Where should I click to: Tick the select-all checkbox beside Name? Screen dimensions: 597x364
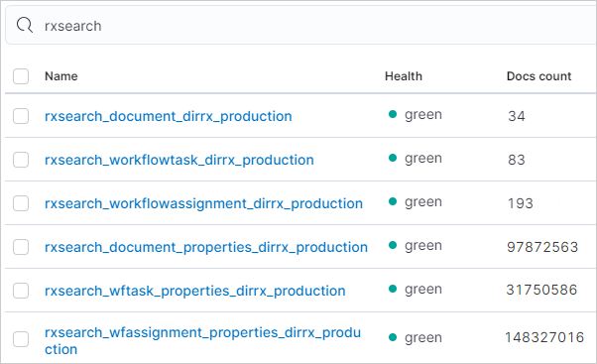(x=21, y=76)
